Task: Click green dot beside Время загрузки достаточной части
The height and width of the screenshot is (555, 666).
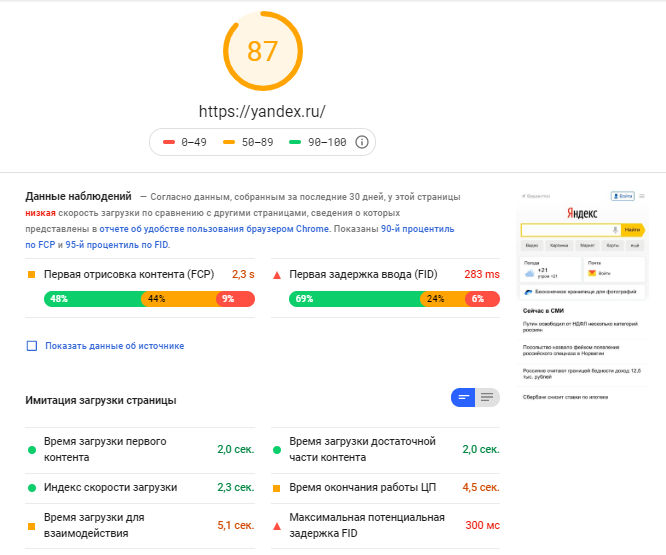Action: click(x=277, y=450)
